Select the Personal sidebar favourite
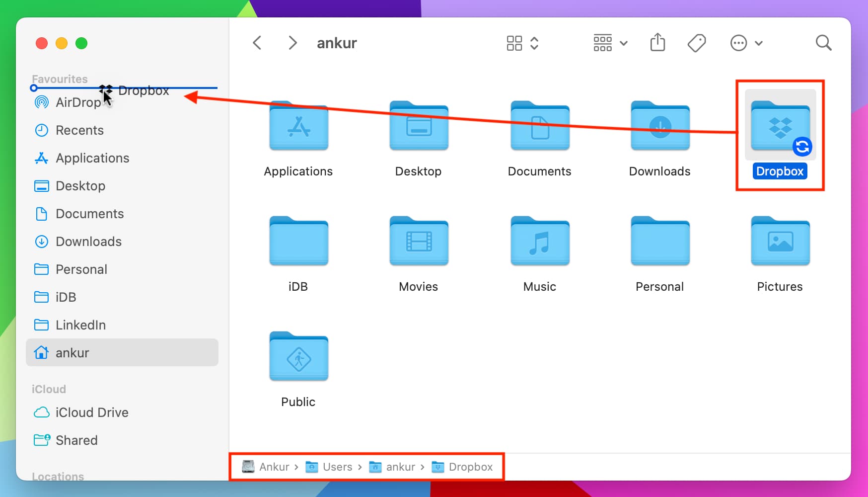This screenshot has width=868, height=497. click(122, 269)
